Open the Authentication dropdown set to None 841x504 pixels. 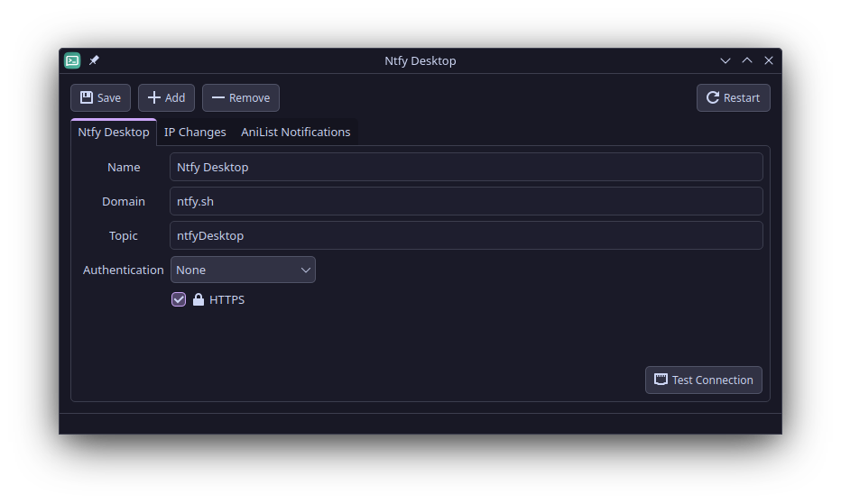coord(243,270)
